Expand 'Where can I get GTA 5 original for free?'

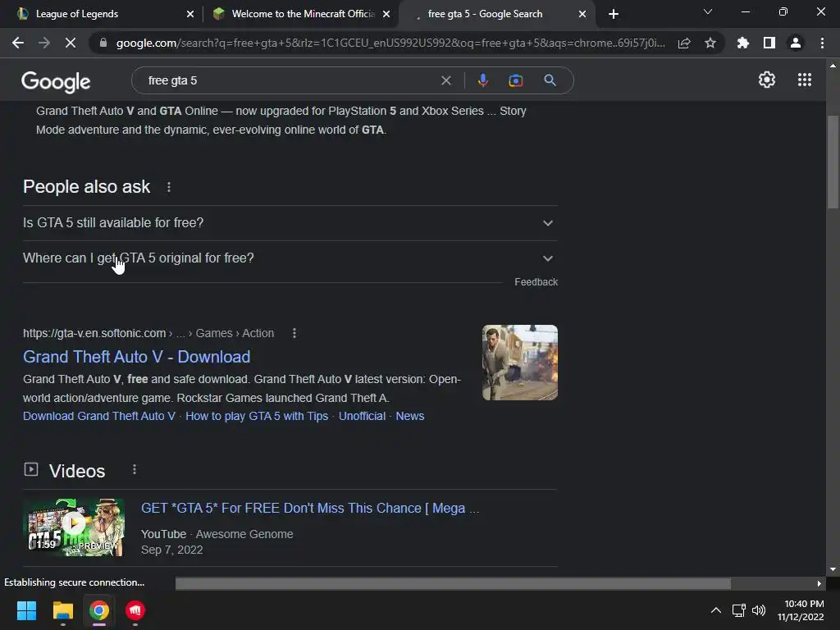pos(290,258)
